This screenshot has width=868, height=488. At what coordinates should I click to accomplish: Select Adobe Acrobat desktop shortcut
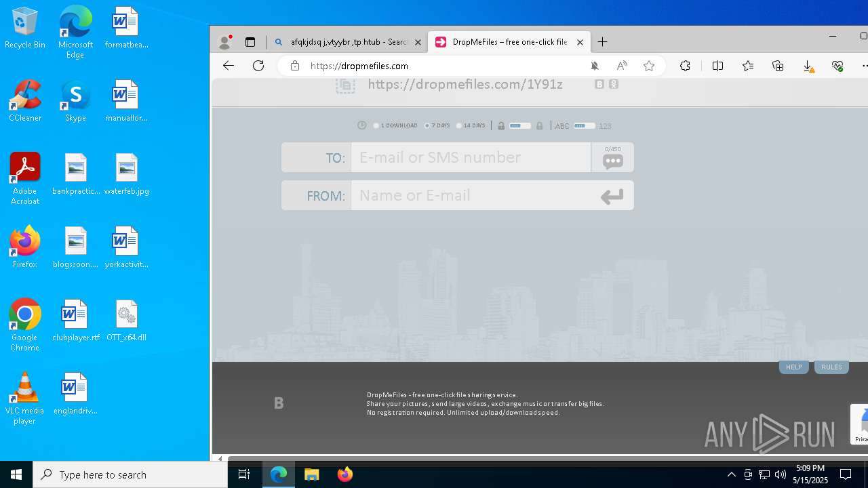25,178
